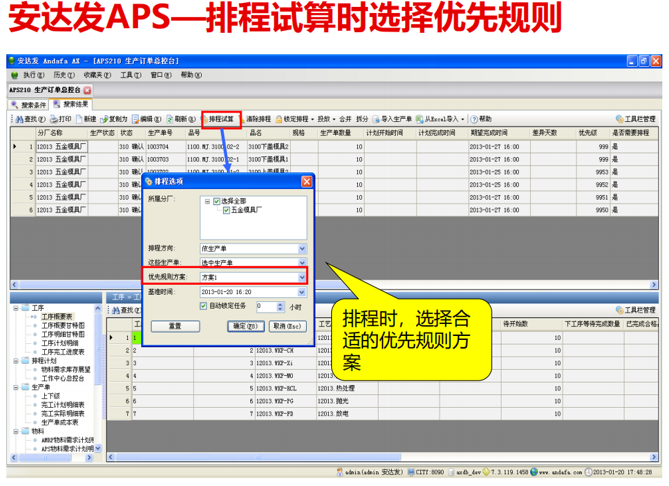Click the 复制为 copy-as icon
Viewport: 669px width, 486px height.
pyautogui.click(x=104, y=119)
